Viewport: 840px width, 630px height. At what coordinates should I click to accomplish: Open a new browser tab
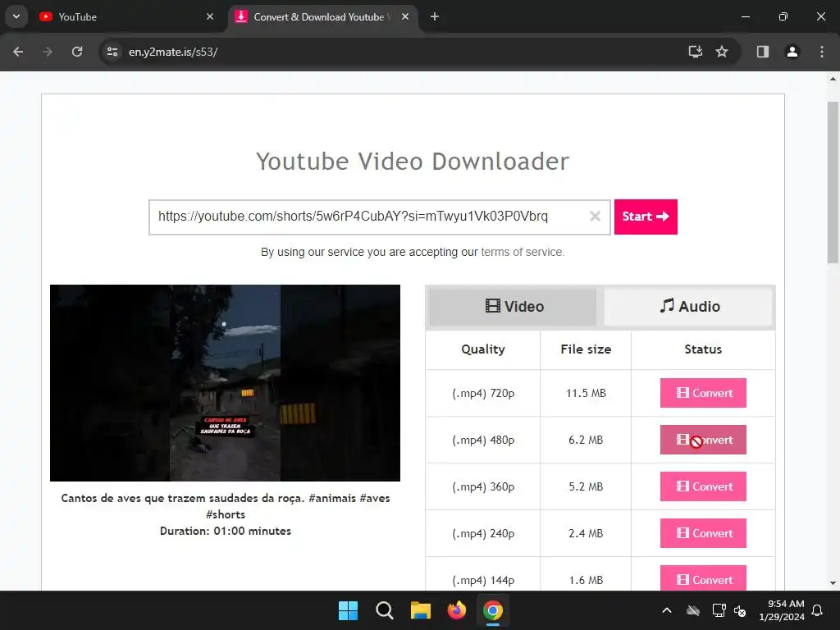click(x=435, y=17)
